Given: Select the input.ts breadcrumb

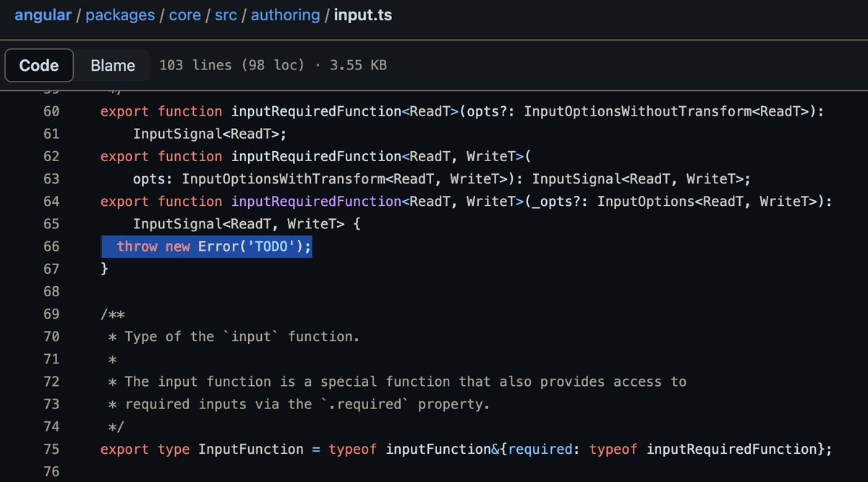Looking at the screenshot, I should point(363,14).
